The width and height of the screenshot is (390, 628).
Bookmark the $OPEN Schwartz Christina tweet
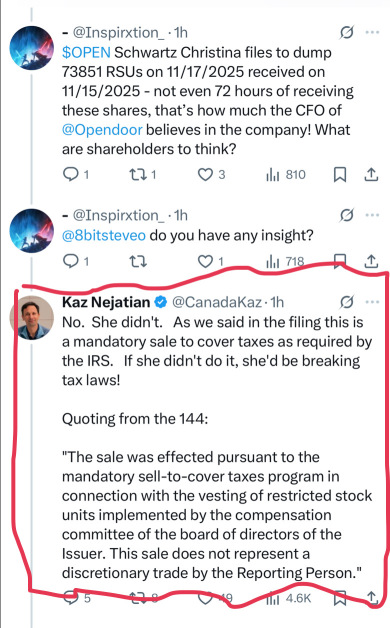(340, 175)
